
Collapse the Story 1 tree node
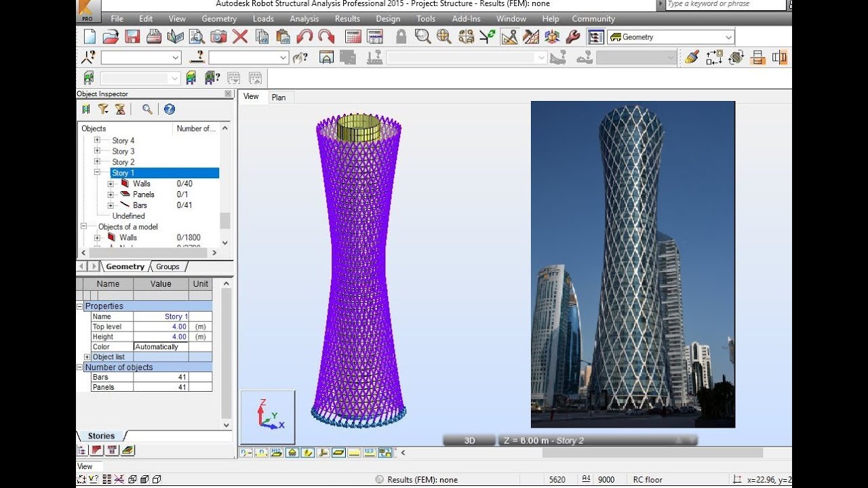(97, 173)
